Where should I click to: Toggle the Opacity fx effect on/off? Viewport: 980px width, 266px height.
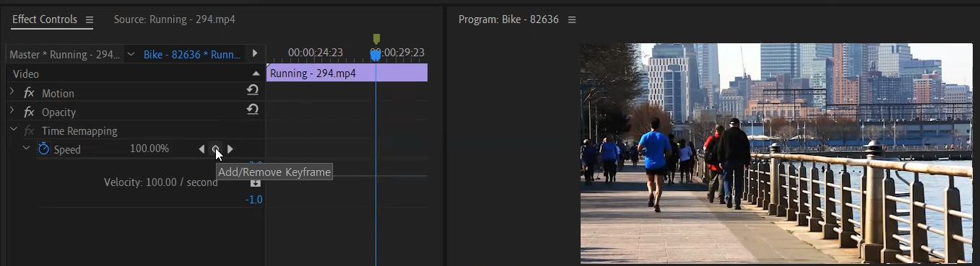(x=29, y=112)
